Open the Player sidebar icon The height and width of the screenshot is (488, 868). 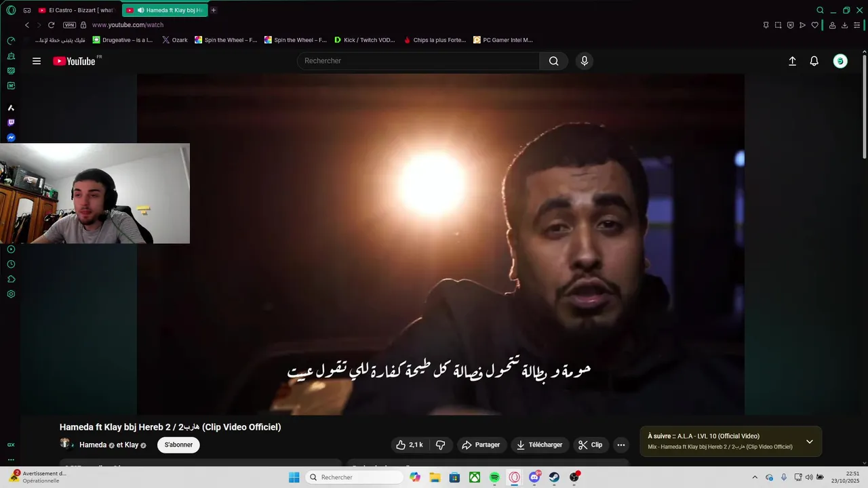[11, 249]
